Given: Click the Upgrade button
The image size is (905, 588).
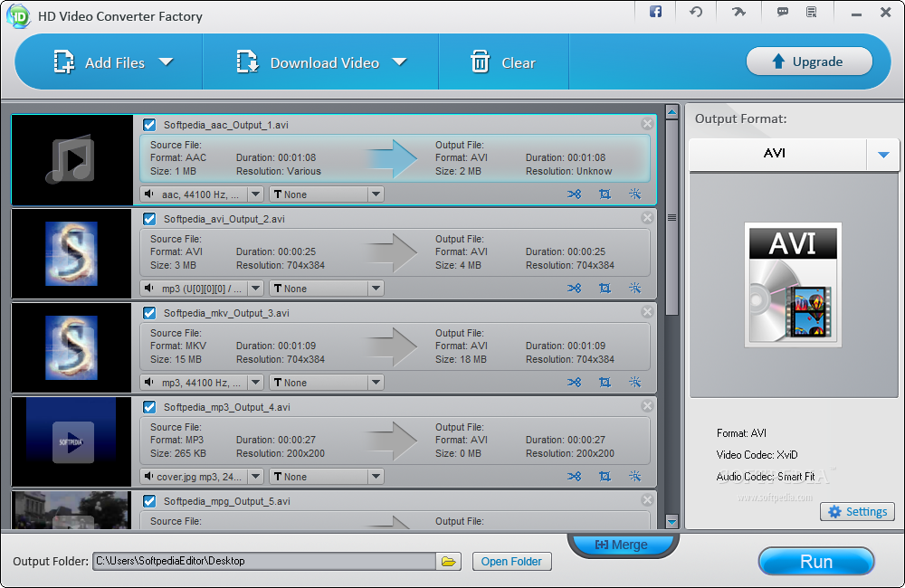Looking at the screenshot, I should (x=809, y=62).
